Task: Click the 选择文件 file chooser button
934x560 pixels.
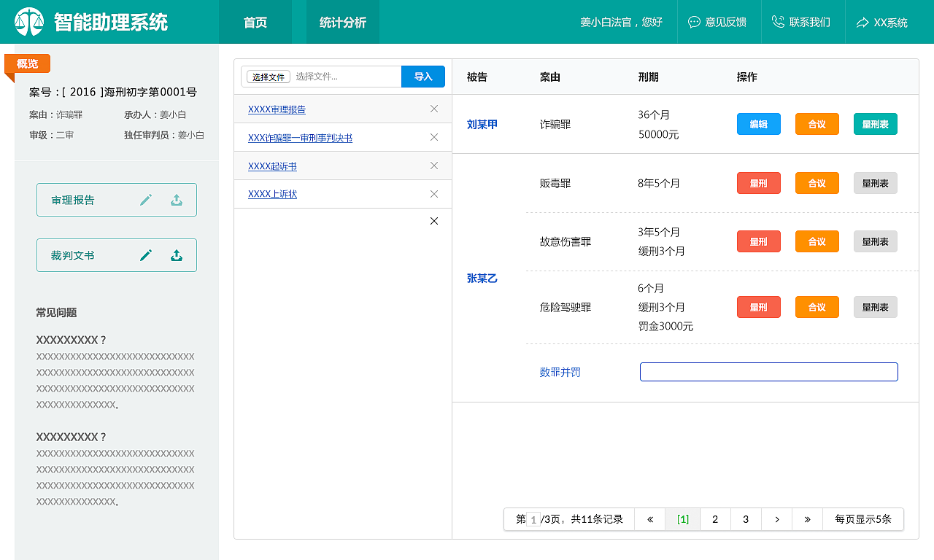Action: (x=269, y=77)
